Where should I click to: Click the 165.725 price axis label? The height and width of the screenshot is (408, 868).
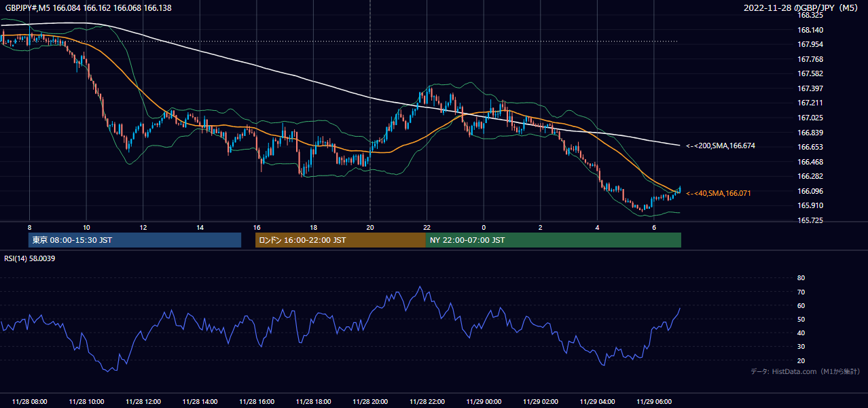pos(810,220)
